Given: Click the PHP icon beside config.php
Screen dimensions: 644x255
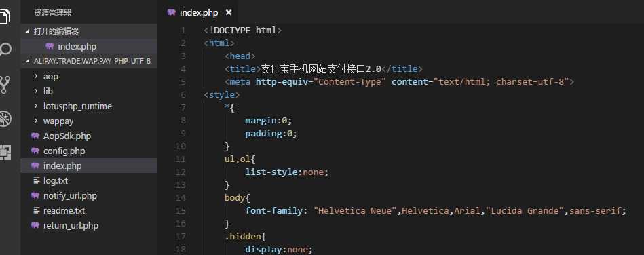Looking at the screenshot, I should 35,151.
